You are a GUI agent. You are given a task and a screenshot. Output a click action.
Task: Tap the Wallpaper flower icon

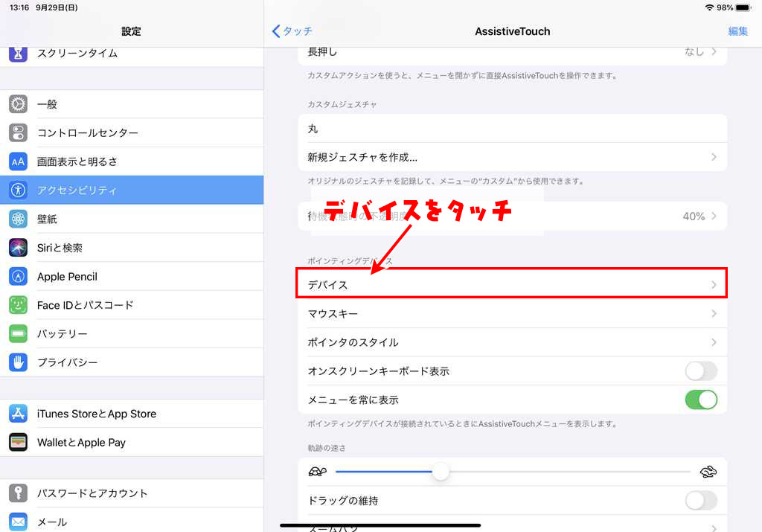[x=18, y=219]
